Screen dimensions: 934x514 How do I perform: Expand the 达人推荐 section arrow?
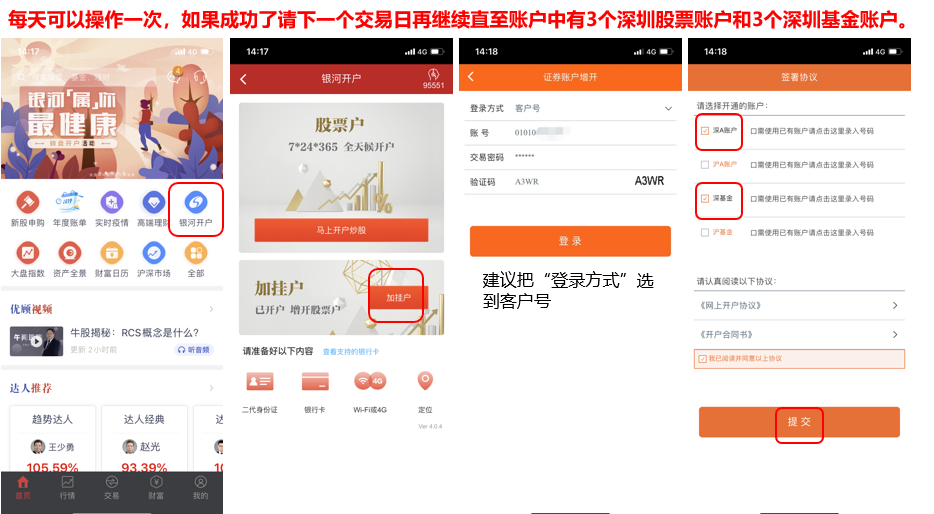click(211, 388)
